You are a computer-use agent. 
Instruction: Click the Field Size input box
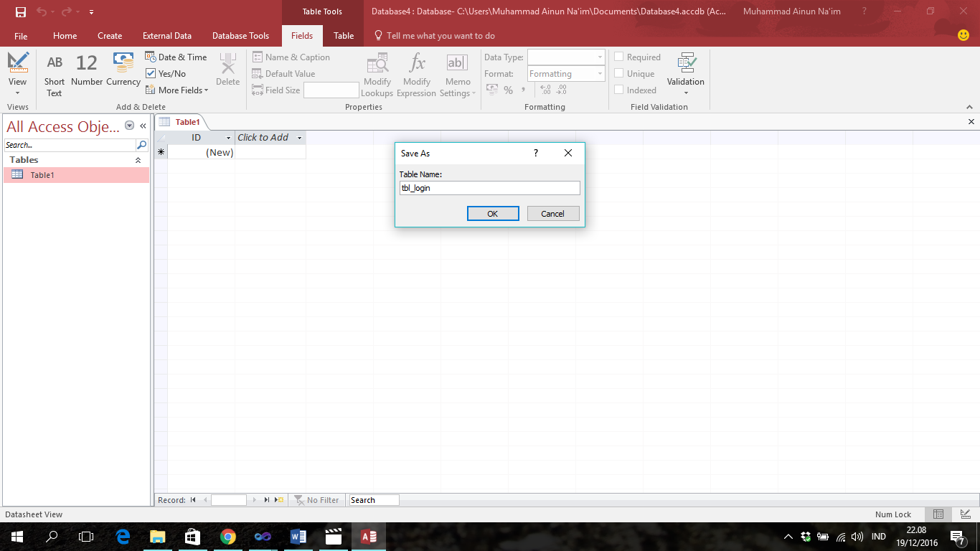tap(331, 90)
